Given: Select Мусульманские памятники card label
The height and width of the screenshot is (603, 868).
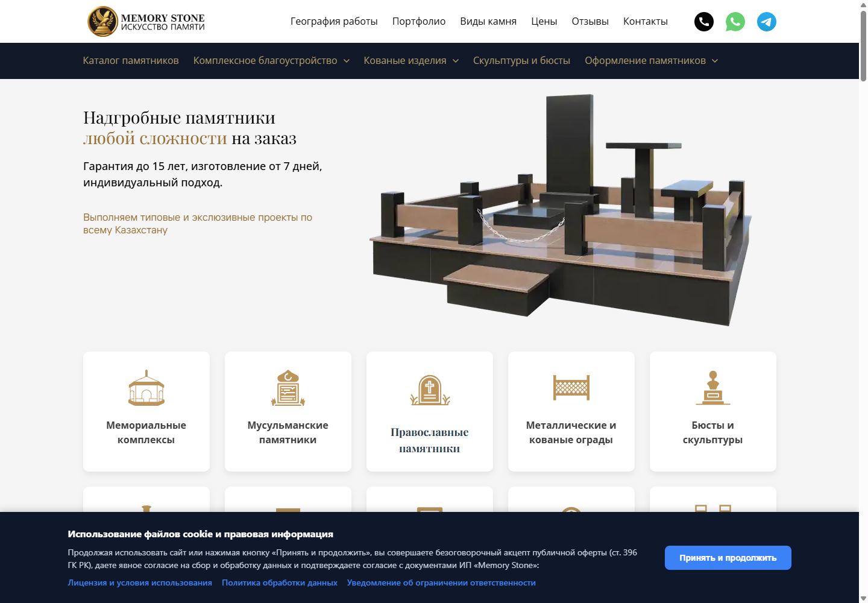Looking at the screenshot, I should pos(288,432).
